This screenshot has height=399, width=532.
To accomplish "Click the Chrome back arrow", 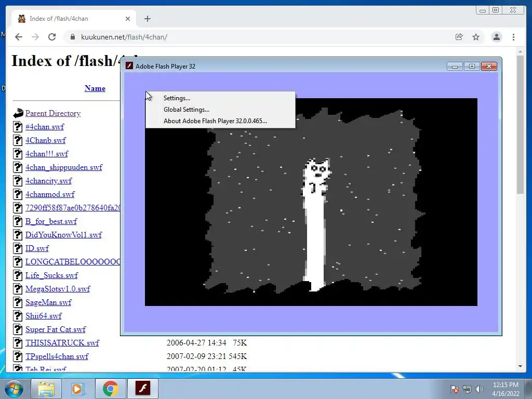I will pyautogui.click(x=19, y=37).
